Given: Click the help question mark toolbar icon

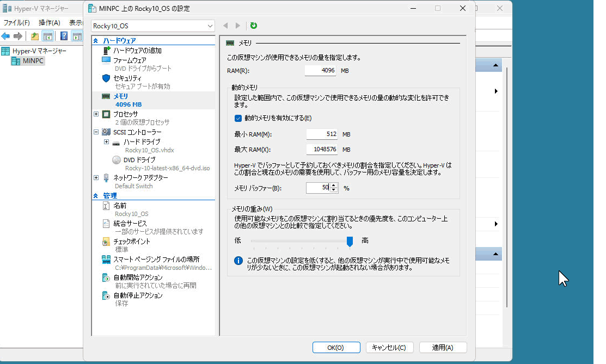Looking at the screenshot, I should [x=64, y=36].
